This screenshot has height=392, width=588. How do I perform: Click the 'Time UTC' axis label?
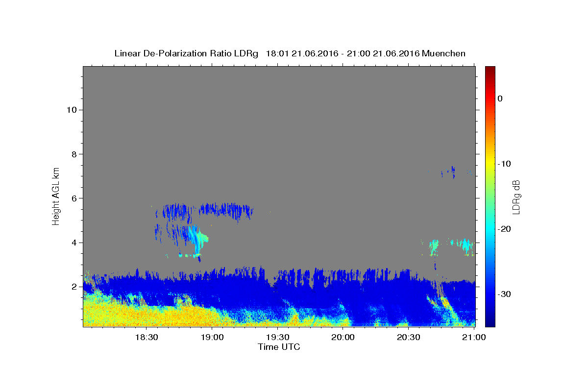point(279,347)
